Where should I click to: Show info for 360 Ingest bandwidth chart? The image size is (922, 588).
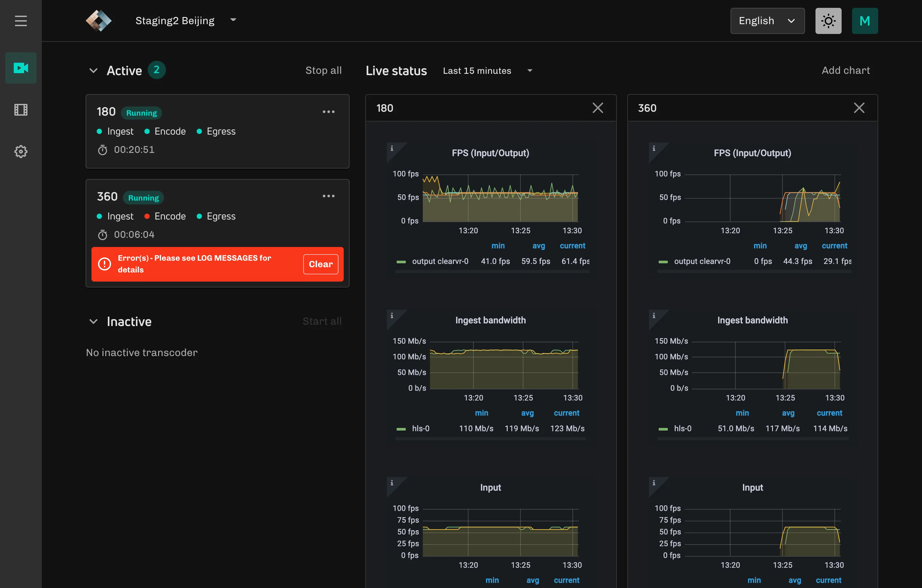653,316
